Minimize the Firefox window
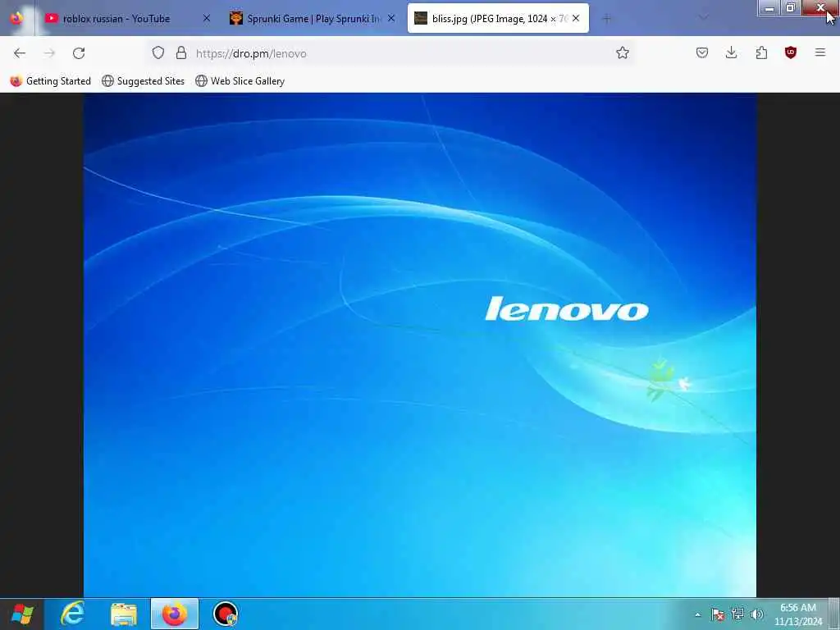This screenshot has width=840, height=630. (x=769, y=8)
